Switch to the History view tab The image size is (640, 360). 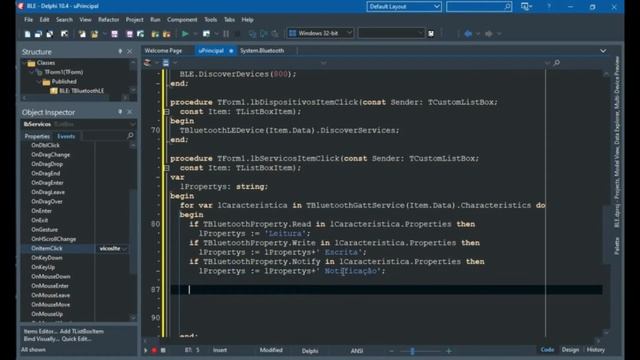pyautogui.click(x=596, y=350)
